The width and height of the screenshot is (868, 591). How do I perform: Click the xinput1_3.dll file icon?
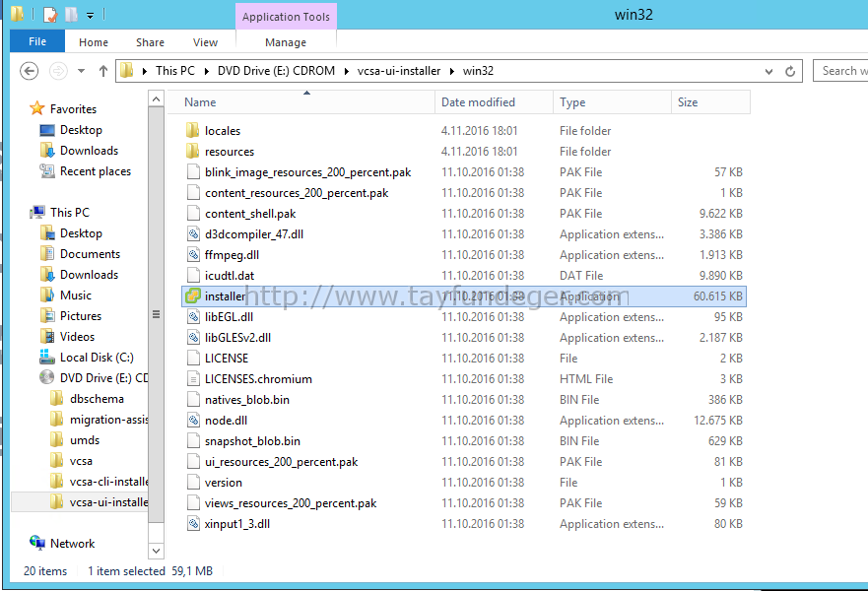193,523
